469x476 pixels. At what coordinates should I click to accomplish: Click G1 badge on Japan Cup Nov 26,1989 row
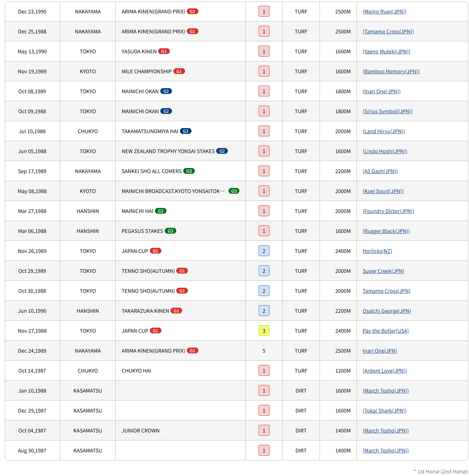tap(156, 251)
